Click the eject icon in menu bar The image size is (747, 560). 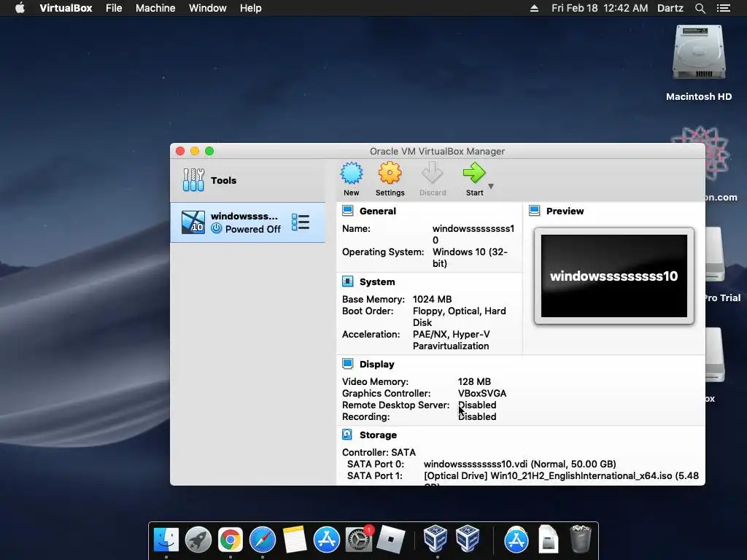[x=535, y=8]
